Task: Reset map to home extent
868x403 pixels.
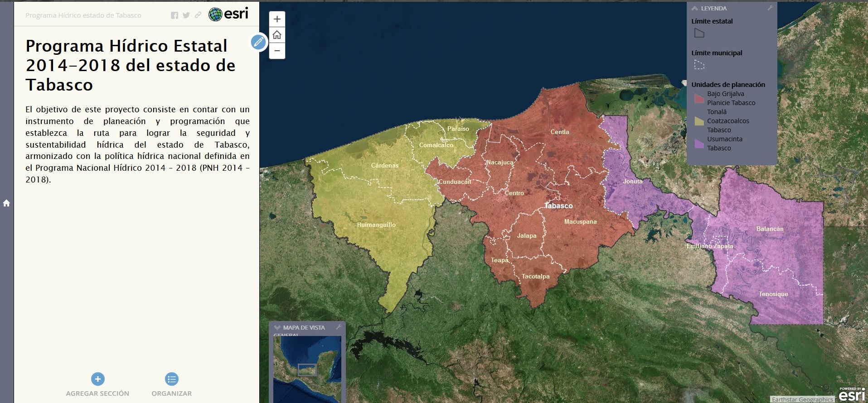Action: pos(277,35)
